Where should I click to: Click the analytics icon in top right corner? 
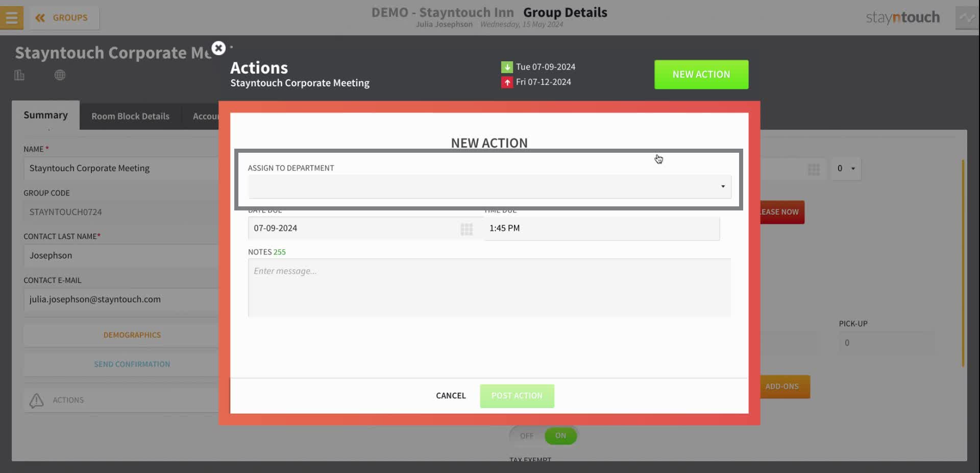967,18
